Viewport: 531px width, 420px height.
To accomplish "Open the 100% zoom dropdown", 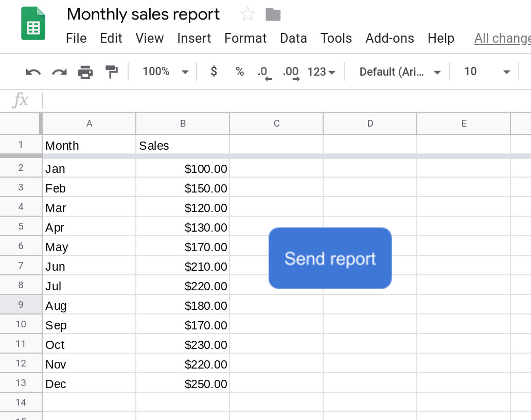I will pos(165,72).
